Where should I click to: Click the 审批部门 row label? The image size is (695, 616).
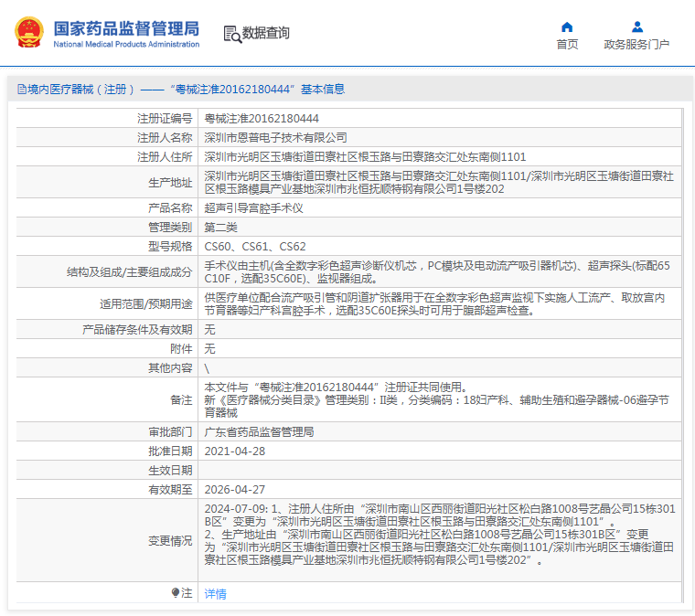(x=170, y=431)
